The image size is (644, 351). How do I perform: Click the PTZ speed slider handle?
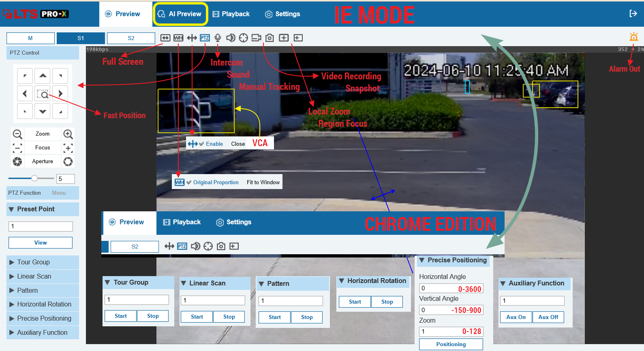tap(34, 179)
